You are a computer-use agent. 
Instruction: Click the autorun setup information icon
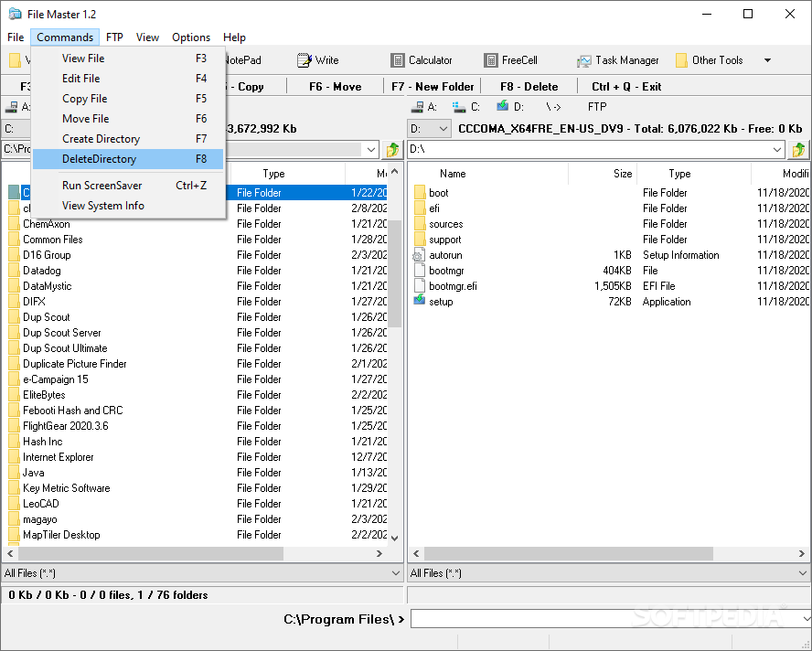click(x=419, y=255)
